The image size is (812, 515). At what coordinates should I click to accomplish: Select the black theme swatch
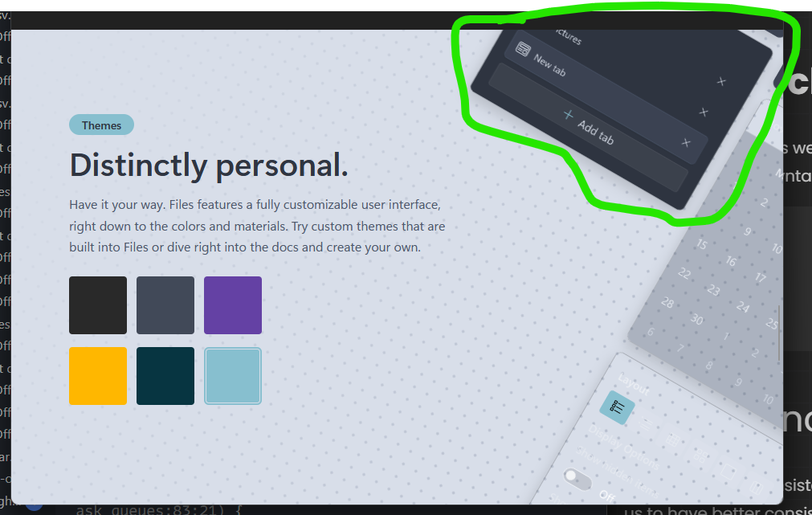point(98,305)
